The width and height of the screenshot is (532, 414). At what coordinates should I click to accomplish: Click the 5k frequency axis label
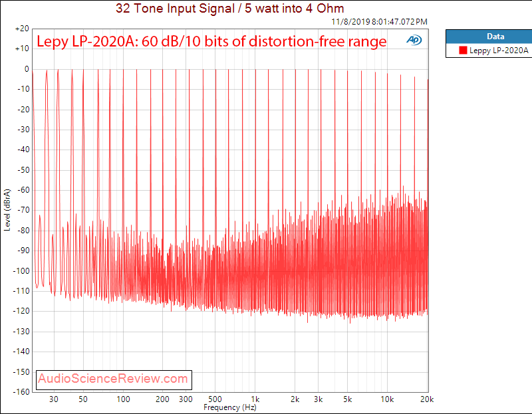tap(347, 399)
